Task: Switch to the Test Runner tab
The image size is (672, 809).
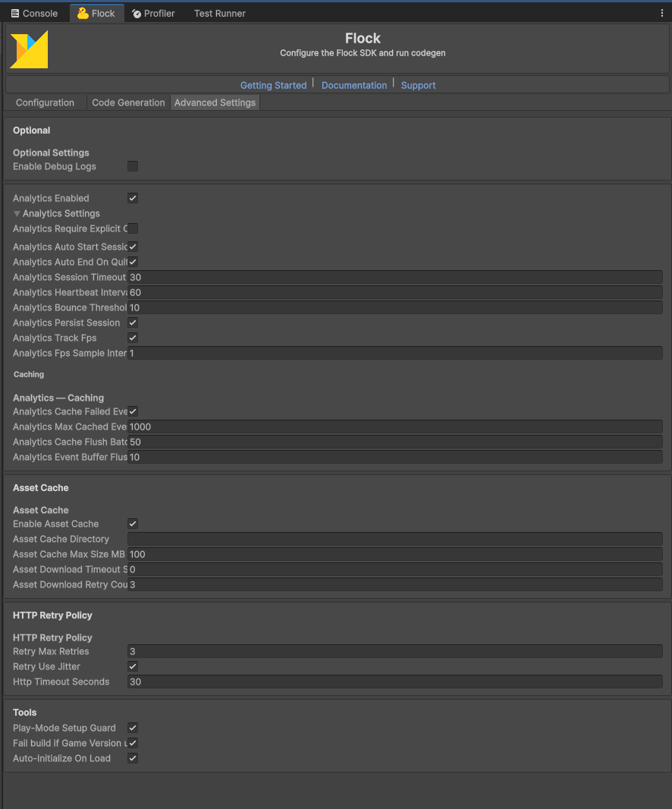Action: click(x=220, y=14)
